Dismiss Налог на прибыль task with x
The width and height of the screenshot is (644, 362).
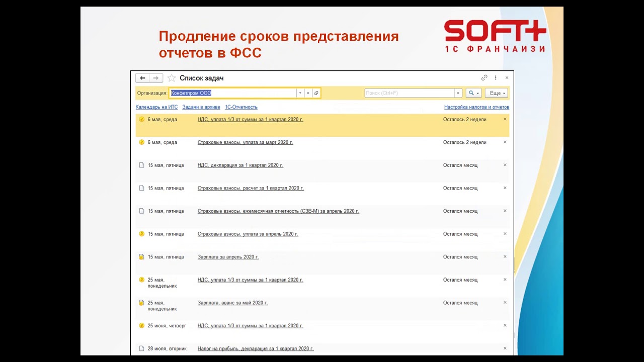[x=505, y=348]
